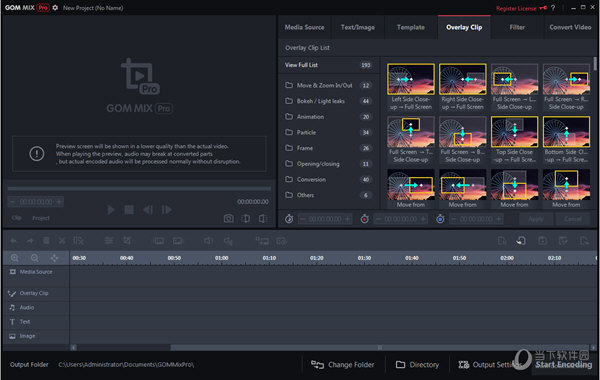Click the red start-time stopwatch icon
The image size is (600, 380).
coord(365,219)
